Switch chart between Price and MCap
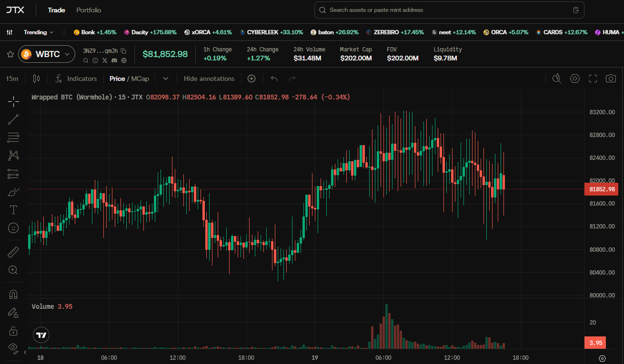 (129, 79)
